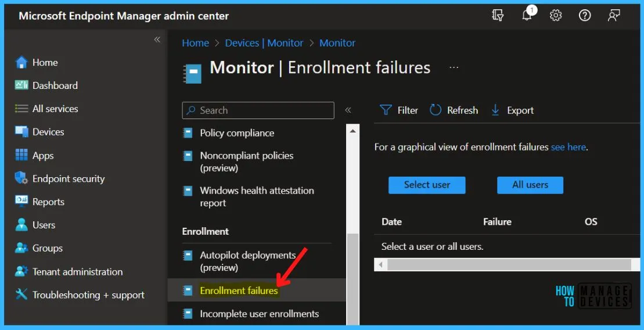Open the notifications bell icon
Image resolution: width=644 pixels, height=330 pixels.
(x=527, y=15)
